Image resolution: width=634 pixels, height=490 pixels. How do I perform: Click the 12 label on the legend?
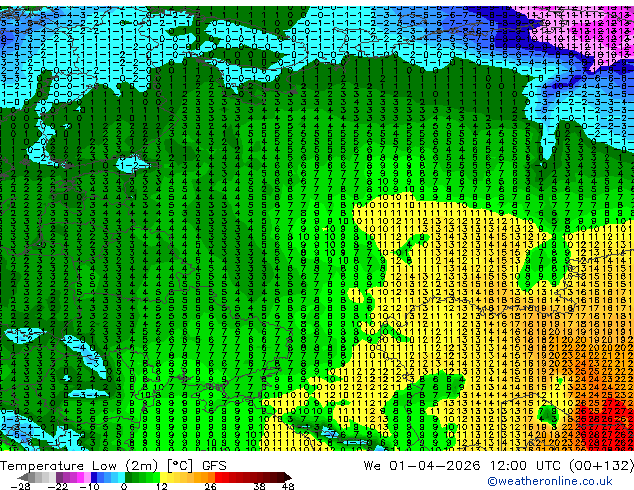click(x=162, y=486)
